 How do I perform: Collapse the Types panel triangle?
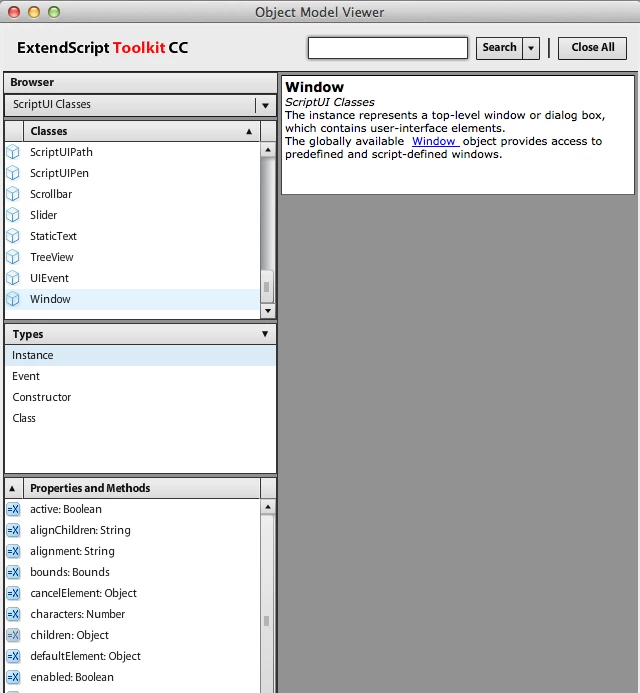coord(265,334)
